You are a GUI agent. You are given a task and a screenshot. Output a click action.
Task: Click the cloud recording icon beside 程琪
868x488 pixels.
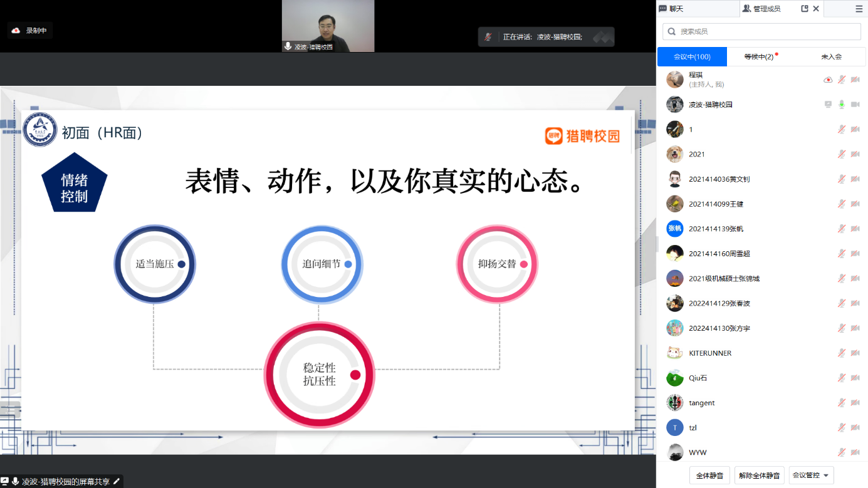(828, 80)
